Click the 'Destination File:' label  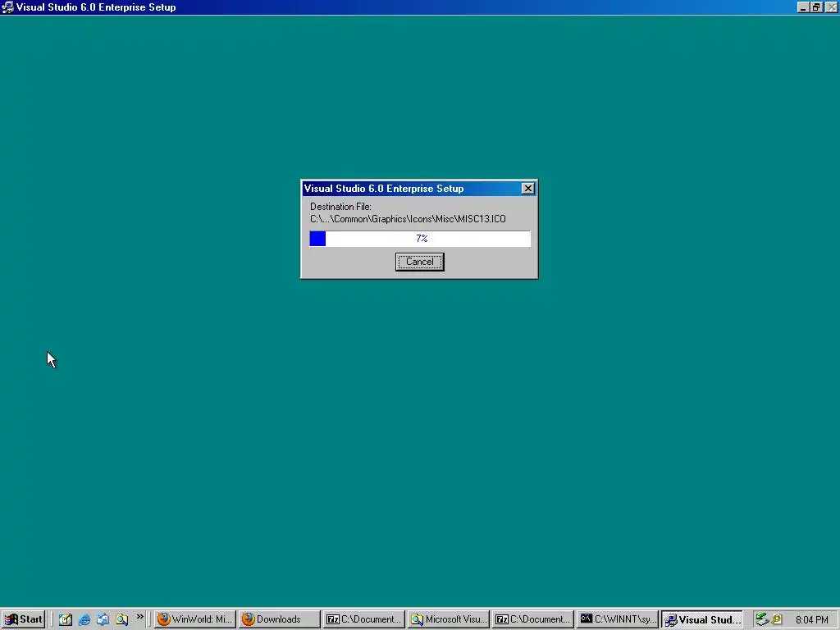[340, 207]
